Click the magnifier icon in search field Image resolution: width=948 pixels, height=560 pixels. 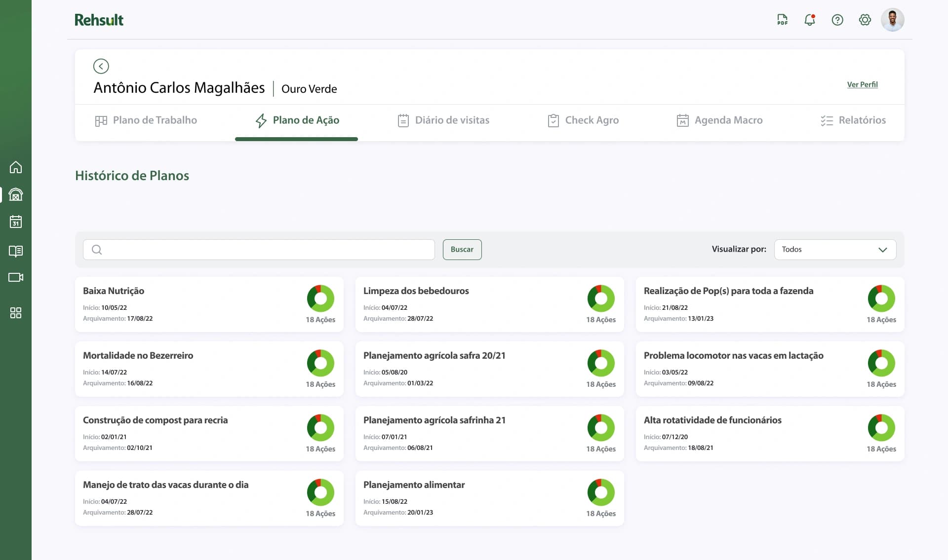pyautogui.click(x=97, y=250)
